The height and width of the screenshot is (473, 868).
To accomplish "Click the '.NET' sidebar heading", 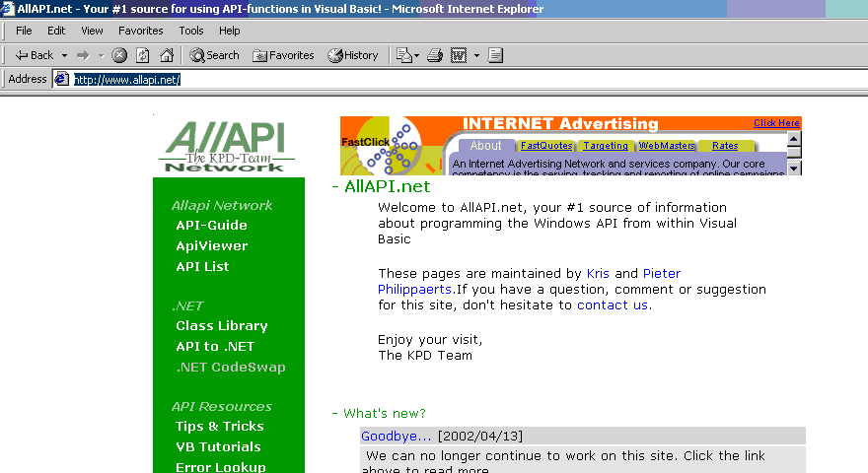I will [x=187, y=305].
